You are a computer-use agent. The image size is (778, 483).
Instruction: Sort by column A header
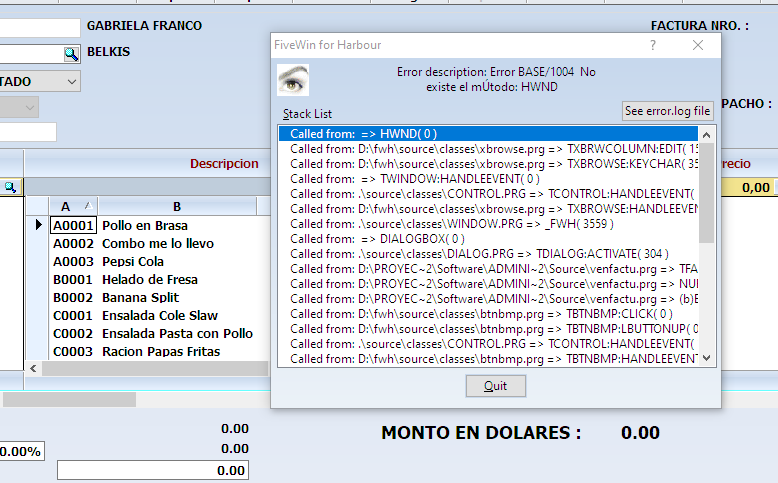pos(73,206)
